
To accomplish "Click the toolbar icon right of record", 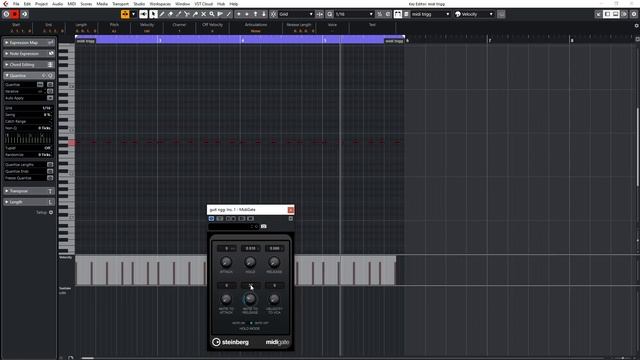I will [x=24, y=14].
